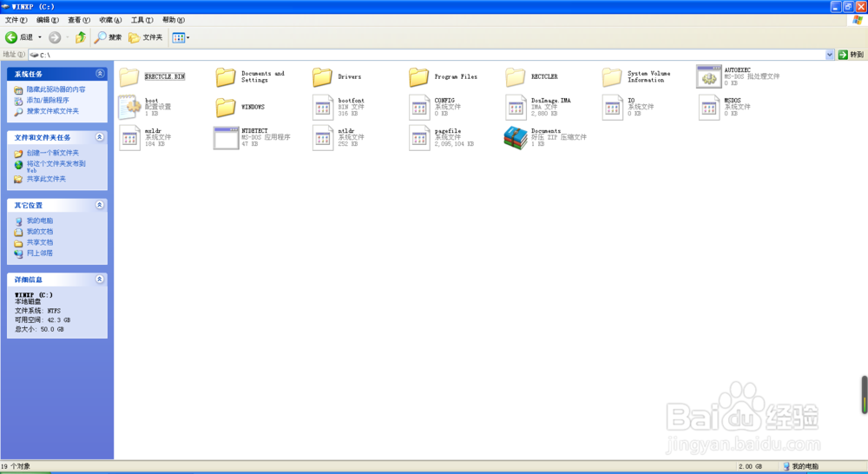This screenshot has height=474, width=868.
Task: Select the Documents ZIP archive icon
Action: [x=516, y=138]
